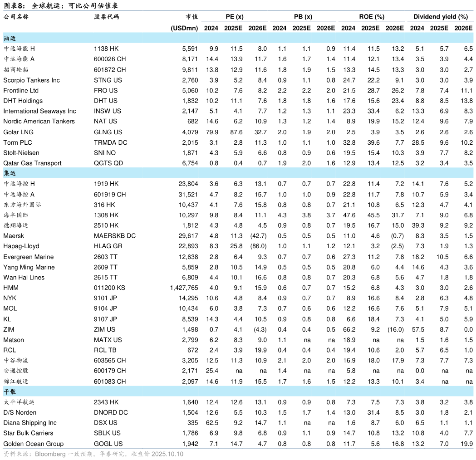Click the third column header underline
Image resolution: width=476 pixels, height=460 pixels.
(371, 21)
